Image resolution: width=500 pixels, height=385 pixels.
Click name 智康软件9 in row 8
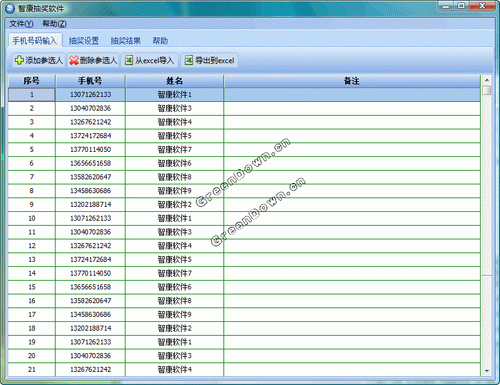click(x=174, y=191)
